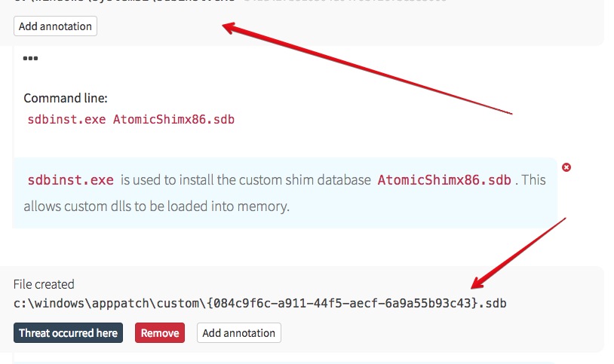This screenshot has width=614, height=364.
Task: Click sdbinst.exe inside the blue annotation box
Action: [70, 180]
